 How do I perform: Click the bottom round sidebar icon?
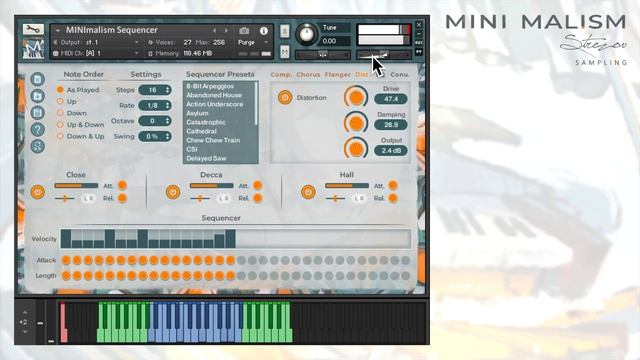click(x=38, y=146)
